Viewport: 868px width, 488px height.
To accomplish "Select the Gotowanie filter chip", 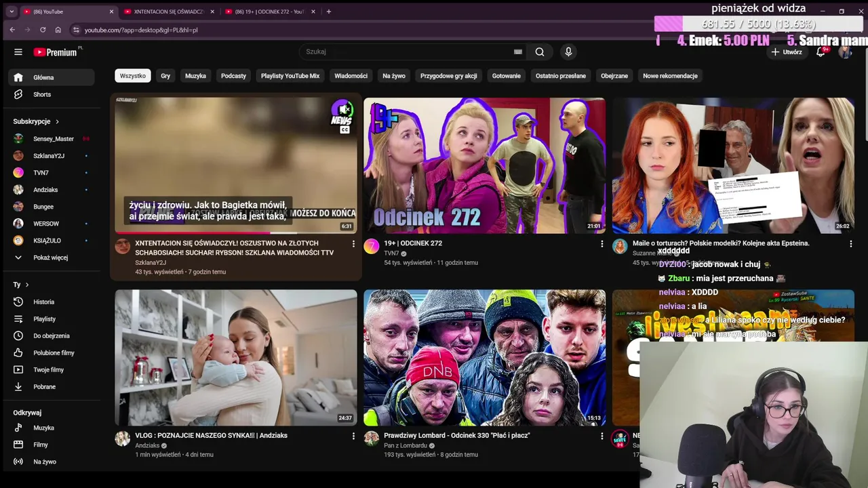I will [507, 76].
